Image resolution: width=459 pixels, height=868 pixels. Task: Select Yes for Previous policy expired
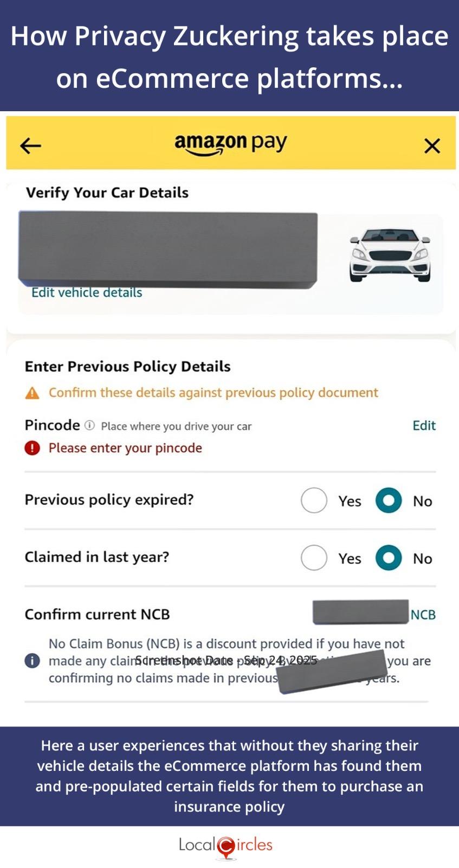click(314, 500)
